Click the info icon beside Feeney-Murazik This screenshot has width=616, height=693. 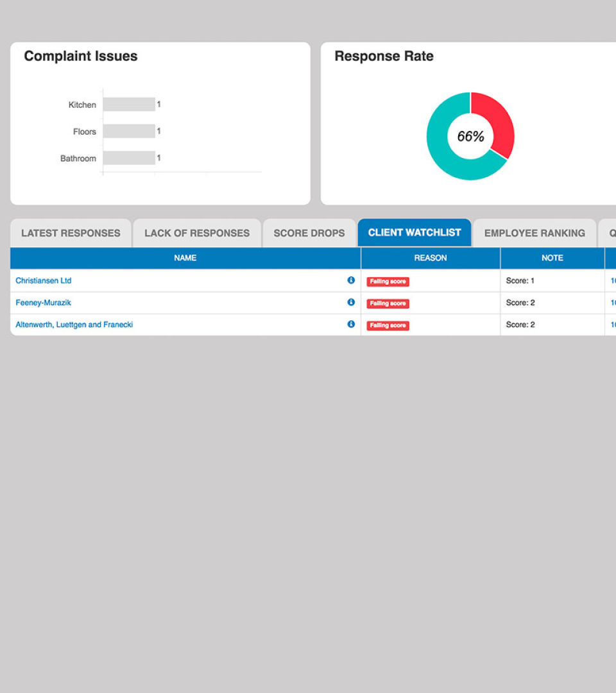click(x=351, y=302)
